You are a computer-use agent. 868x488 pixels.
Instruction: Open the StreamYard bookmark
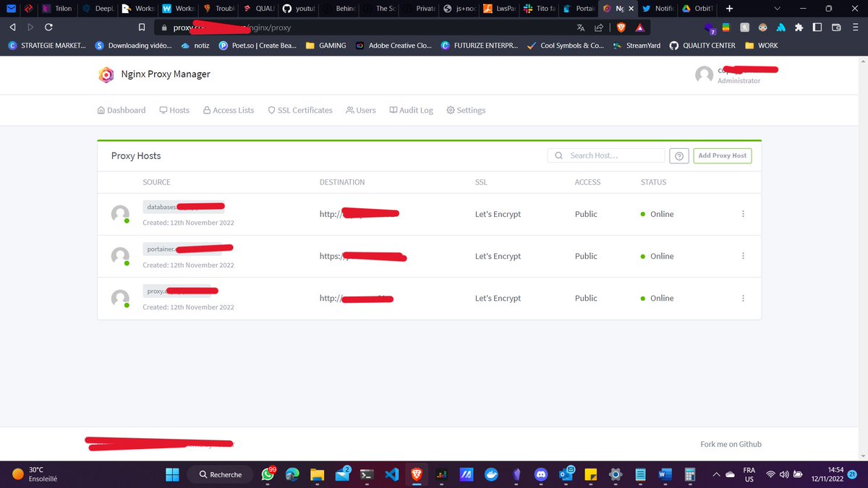pos(637,46)
